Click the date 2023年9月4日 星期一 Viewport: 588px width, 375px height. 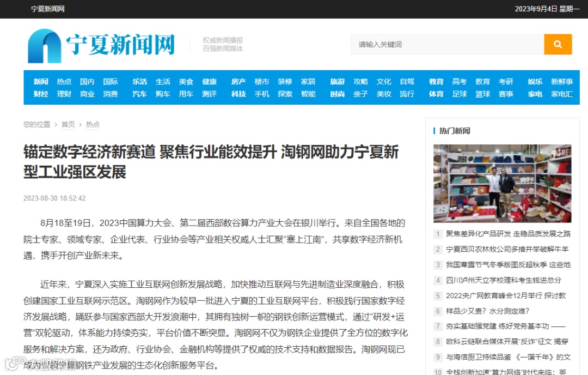click(x=547, y=9)
